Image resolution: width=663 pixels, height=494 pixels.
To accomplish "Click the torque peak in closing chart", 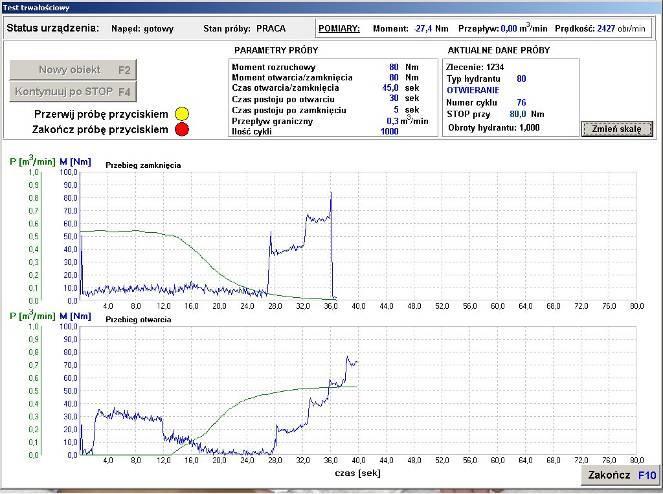I will [331, 193].
